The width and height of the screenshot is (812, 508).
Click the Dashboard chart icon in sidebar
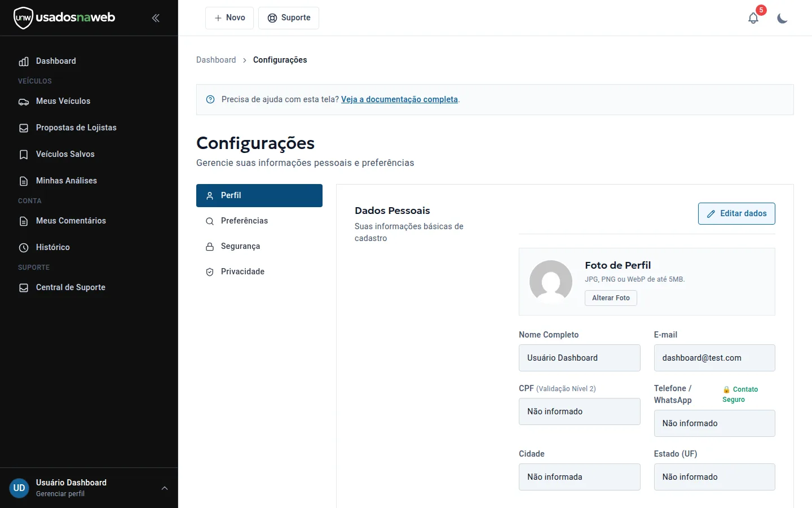tap(24, 62)
